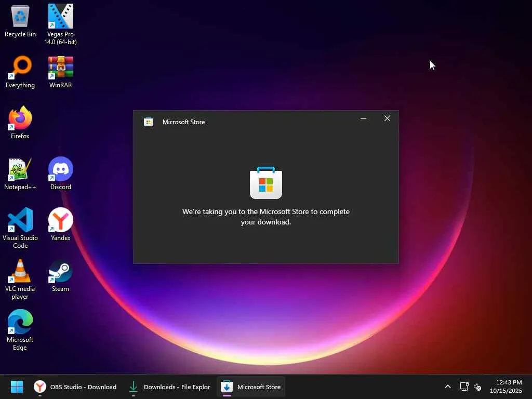Minimize the Microsoft Store dialog
The width and height of the screenshot is (532, 399).
(363, 118)
